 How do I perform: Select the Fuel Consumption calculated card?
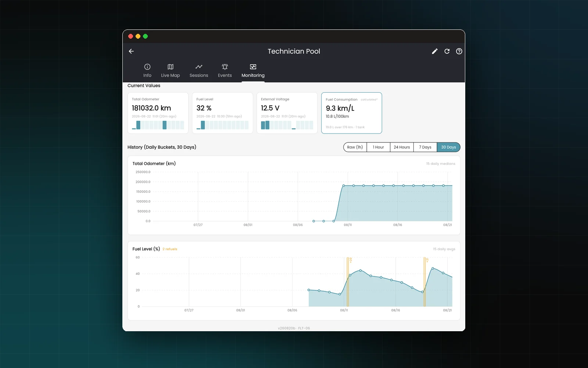point(352,113)
